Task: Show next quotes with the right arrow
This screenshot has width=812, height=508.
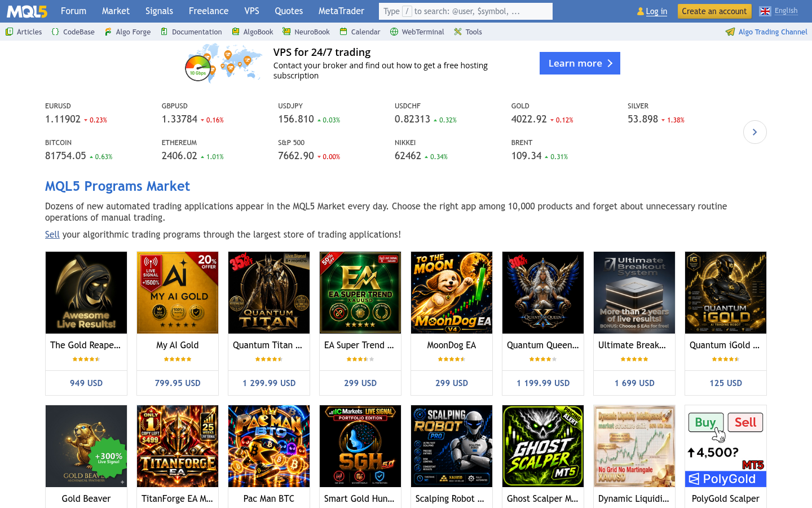Action: point(754,132)
